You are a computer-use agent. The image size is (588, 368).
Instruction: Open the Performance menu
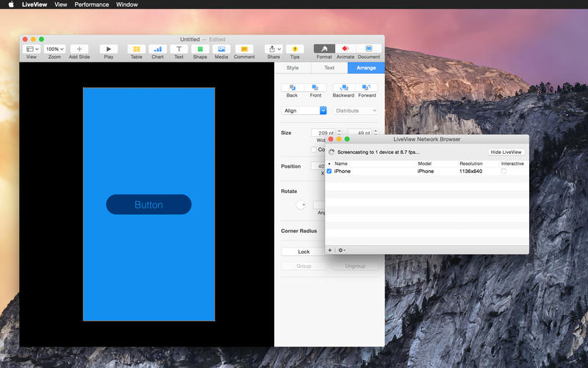tap(92, 4)
